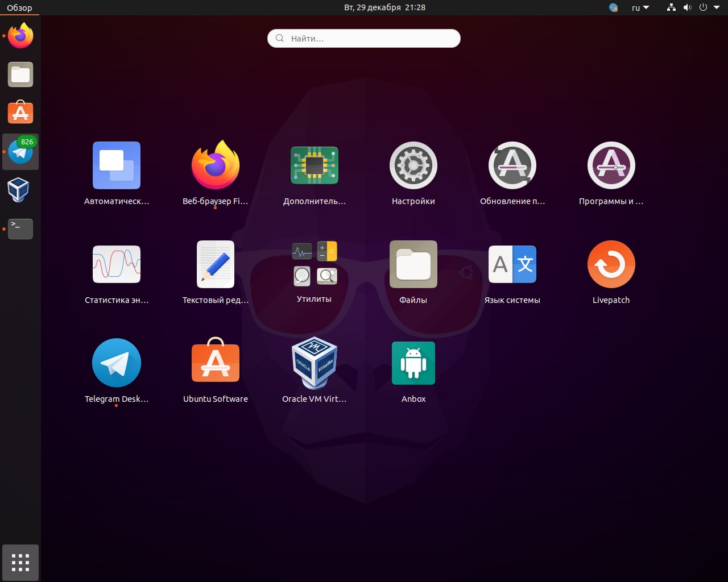Open Firefox from the dock
The height and width of the screenshot is (582, 728).
click(20, 36)
